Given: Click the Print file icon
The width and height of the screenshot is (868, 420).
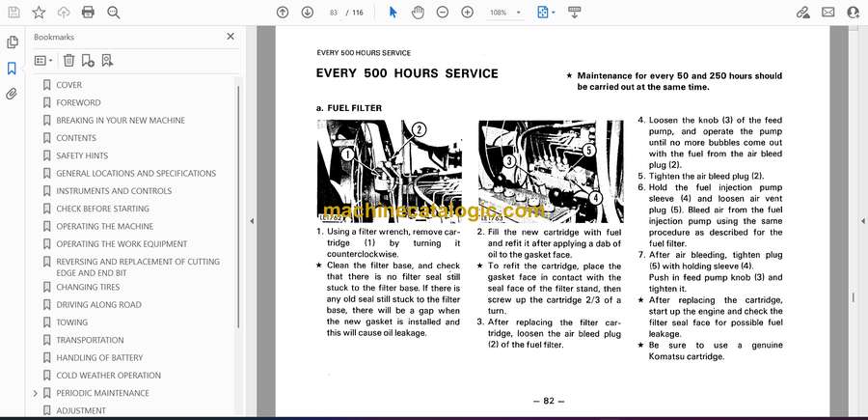Looking at the screenshot, I should coord(89,13).
